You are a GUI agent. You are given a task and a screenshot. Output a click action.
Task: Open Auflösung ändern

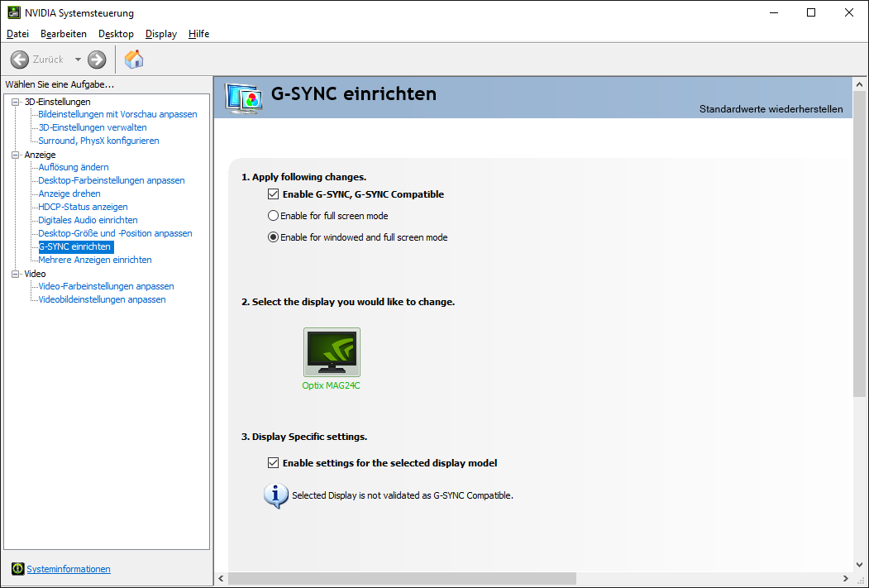point(73,167)
